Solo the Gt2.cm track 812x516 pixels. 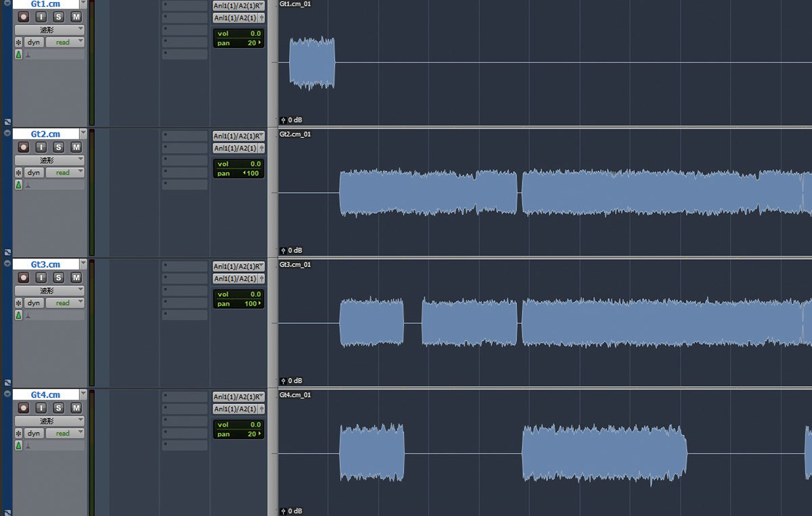59,147
